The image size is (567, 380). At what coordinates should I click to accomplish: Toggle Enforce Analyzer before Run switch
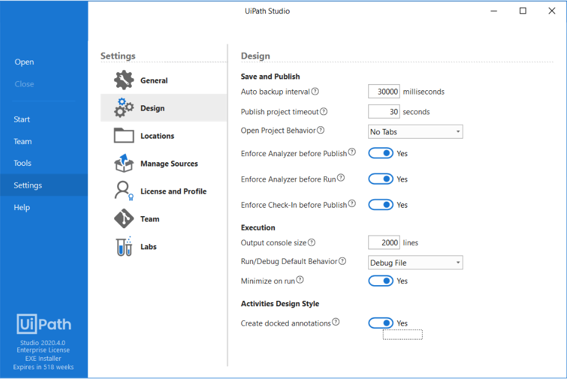(381, 179)
